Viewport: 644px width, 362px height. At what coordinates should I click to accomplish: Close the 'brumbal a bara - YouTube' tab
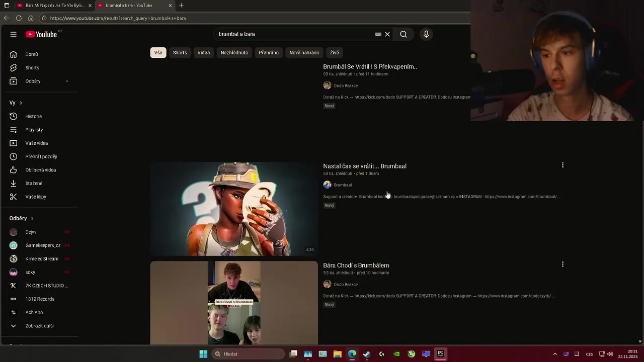(x=170, y=6)
